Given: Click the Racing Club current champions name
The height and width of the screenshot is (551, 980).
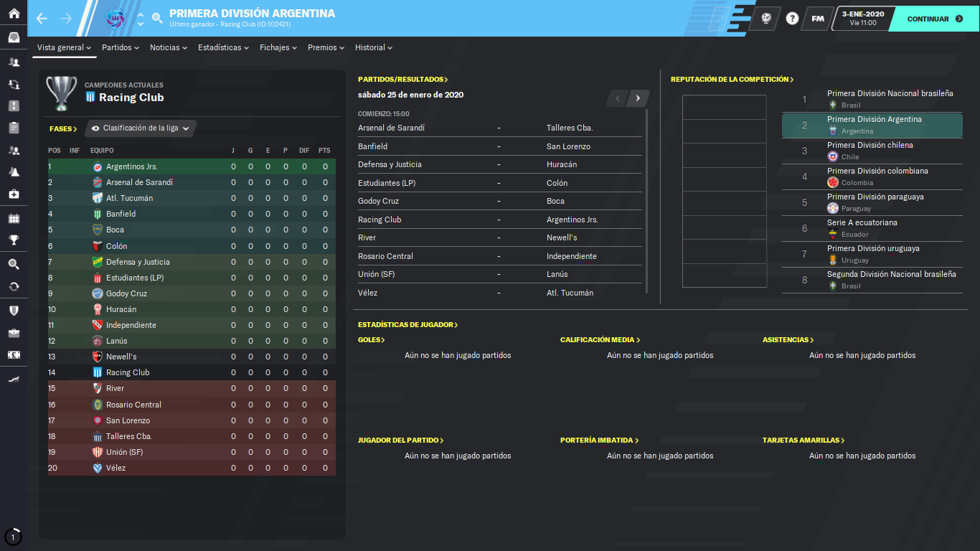Looking at the screenshot, I should pyautogui.click(x=131, y=98).
